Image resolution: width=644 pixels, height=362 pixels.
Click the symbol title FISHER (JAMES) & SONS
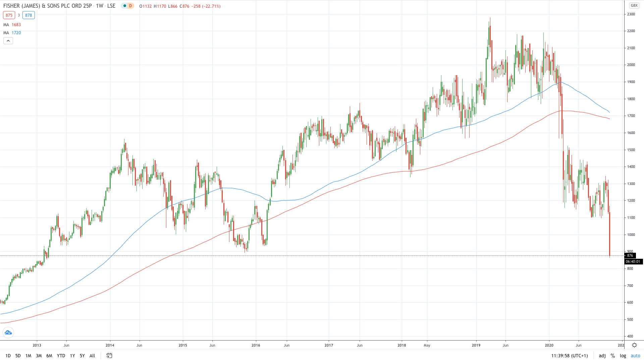click(x=47, y=6)
